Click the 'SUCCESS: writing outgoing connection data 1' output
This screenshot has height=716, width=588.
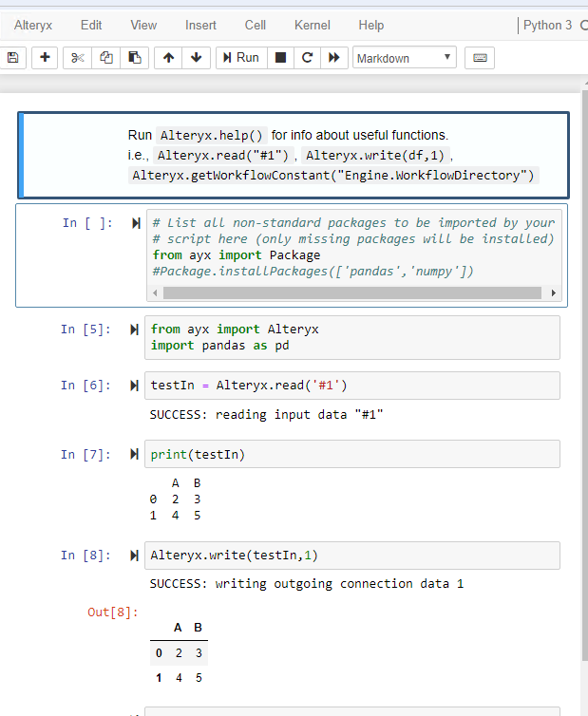coord(307,584)
